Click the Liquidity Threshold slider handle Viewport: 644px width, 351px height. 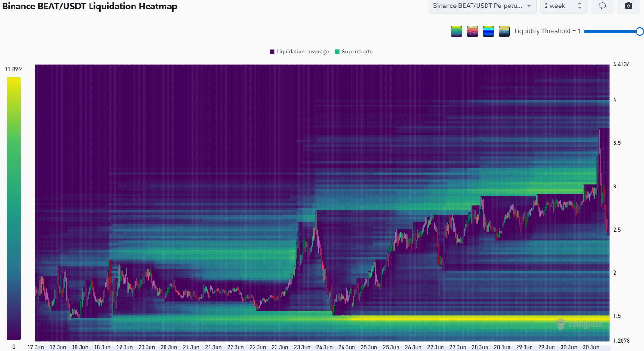point(640,31)
